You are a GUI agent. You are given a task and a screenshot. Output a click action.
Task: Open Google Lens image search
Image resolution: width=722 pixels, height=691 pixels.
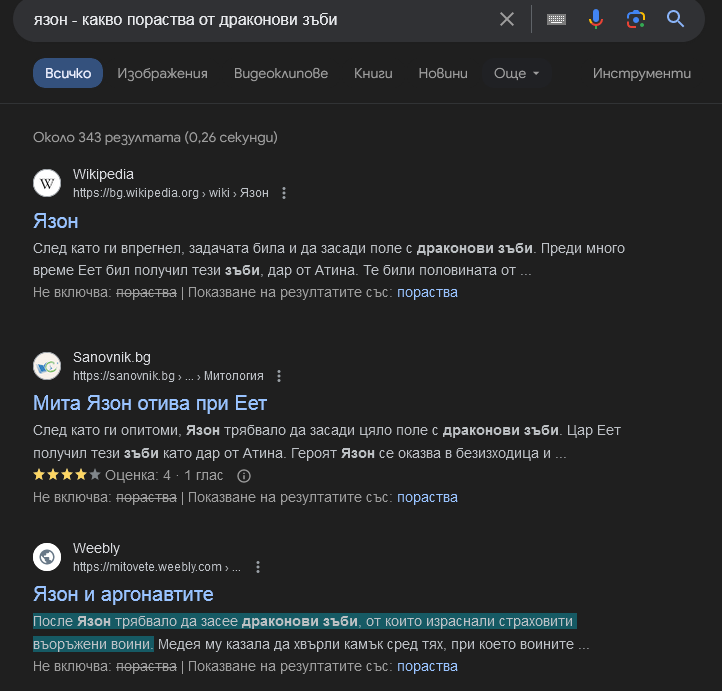[635, 19]
